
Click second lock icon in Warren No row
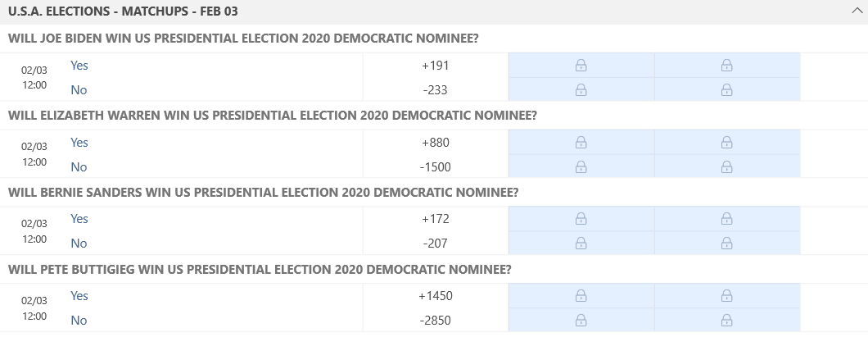tap(727, 166)
